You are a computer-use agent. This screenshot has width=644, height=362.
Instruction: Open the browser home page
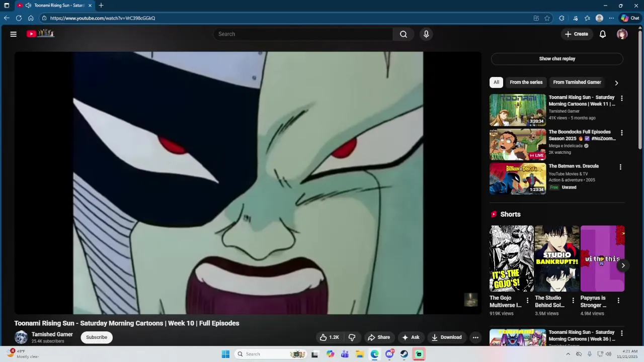coord(31,18)
